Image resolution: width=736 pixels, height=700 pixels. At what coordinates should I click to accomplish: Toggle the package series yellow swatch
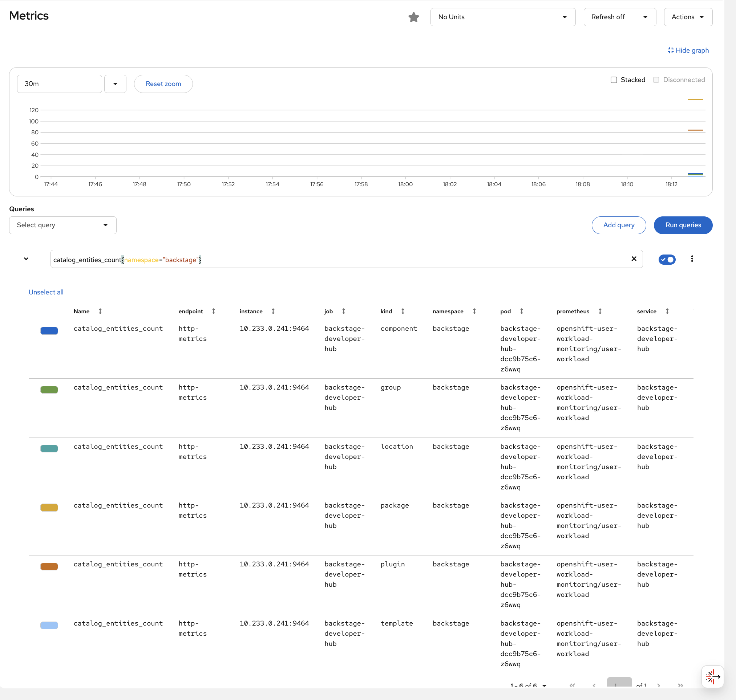point(49,508)
